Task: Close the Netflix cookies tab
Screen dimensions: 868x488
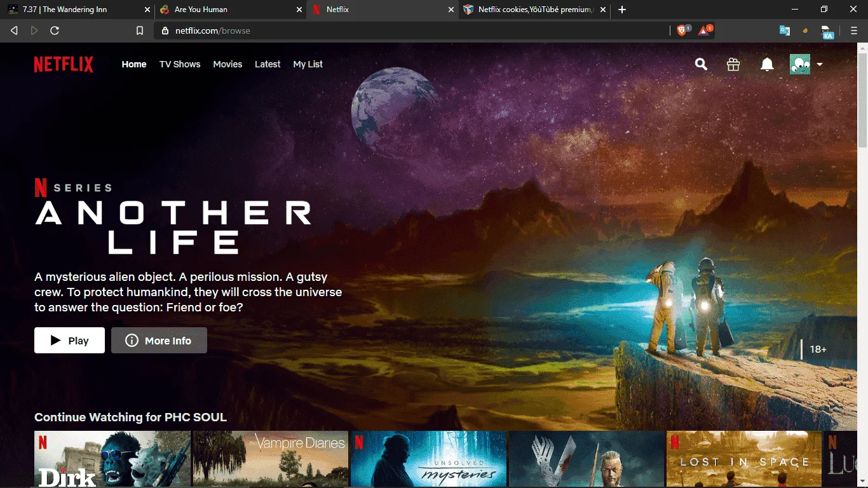Action: (x=603, y=10)
